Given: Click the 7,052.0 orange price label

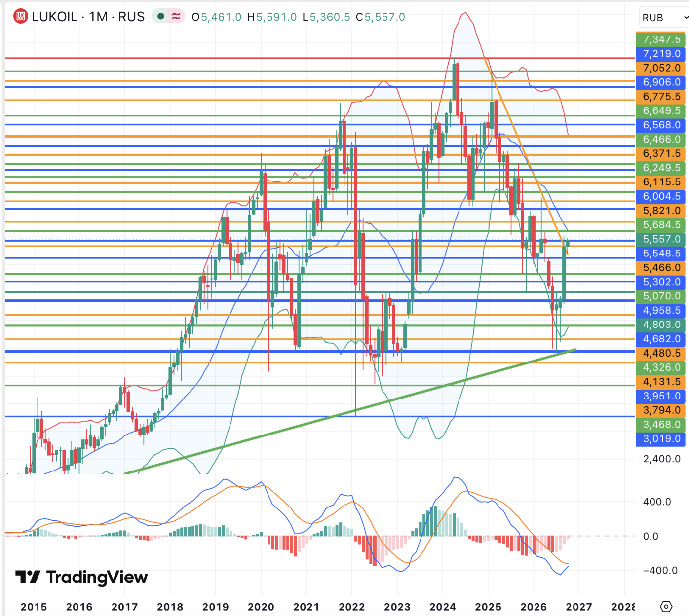Looking at the screenshot, I should point(661,68).
